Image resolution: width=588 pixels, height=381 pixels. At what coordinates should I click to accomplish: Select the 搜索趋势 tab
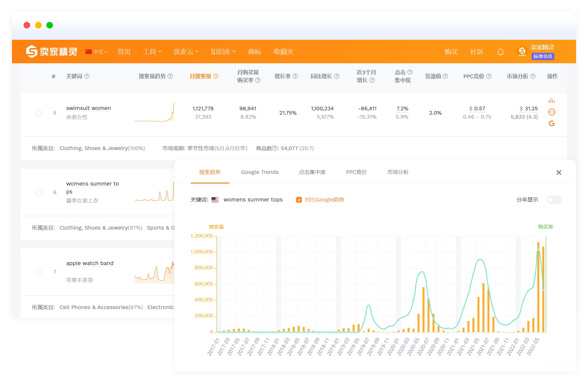coord(210,172)
